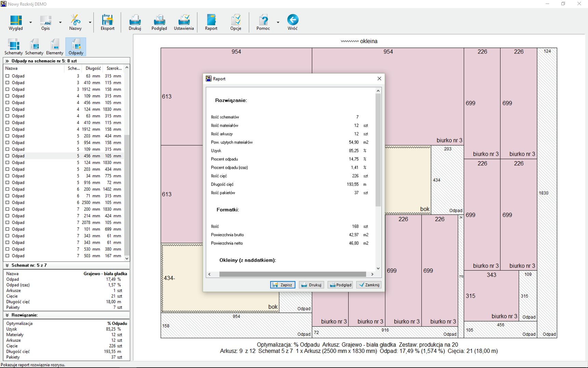
Task: Collapse the Schemat nr: 5 z 7 section
Action: coord(7,265)
